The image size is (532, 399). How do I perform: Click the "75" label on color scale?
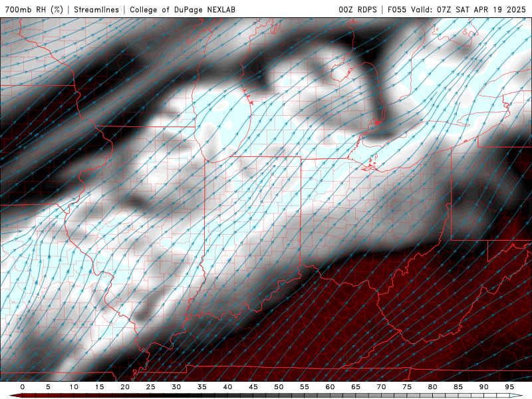point(407,387)
